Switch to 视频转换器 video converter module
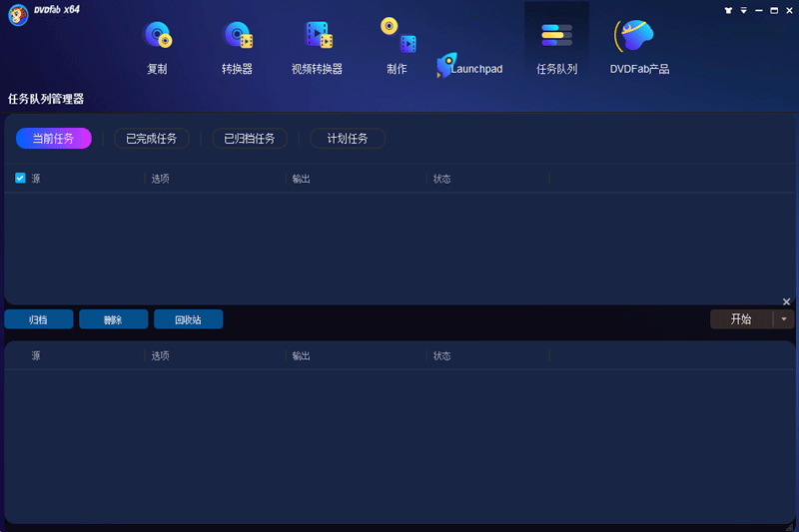The image size is (799, 532). (x=317, y=47)
